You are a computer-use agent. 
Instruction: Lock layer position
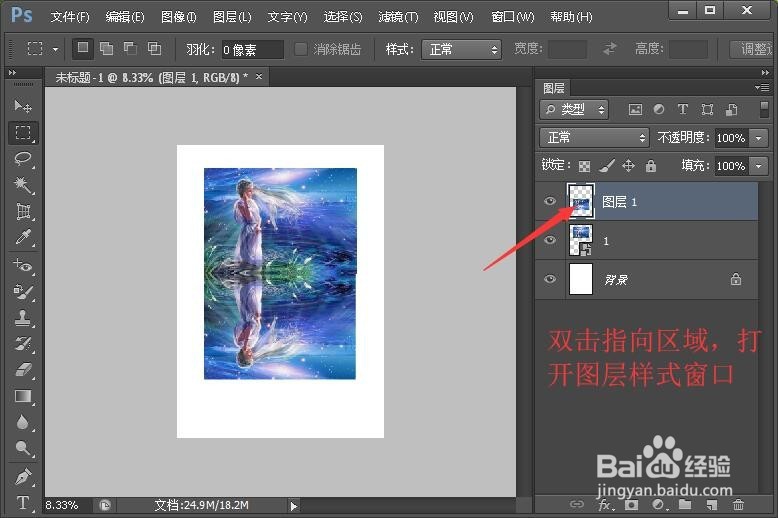tap(628, 166)
